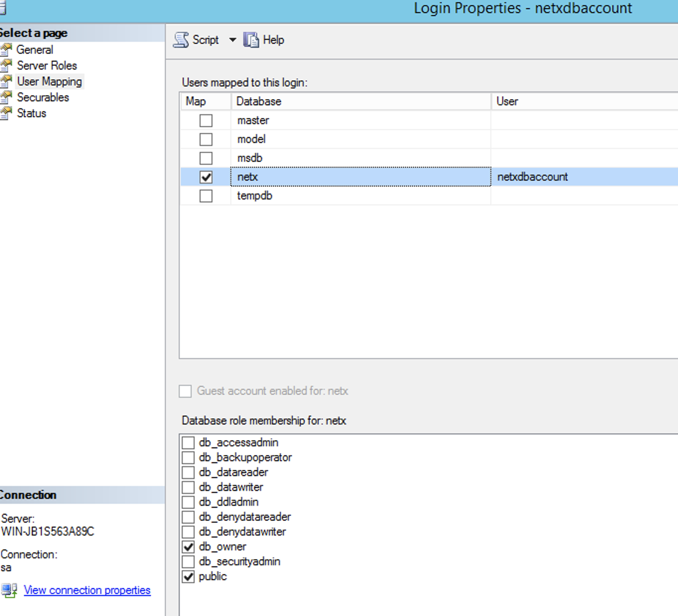Open View connection properties link

(87, 590)
